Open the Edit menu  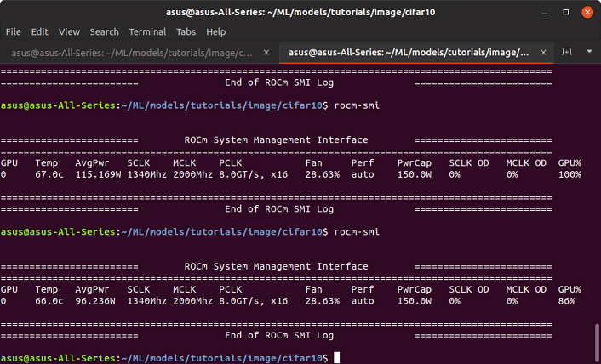point(40,32)
